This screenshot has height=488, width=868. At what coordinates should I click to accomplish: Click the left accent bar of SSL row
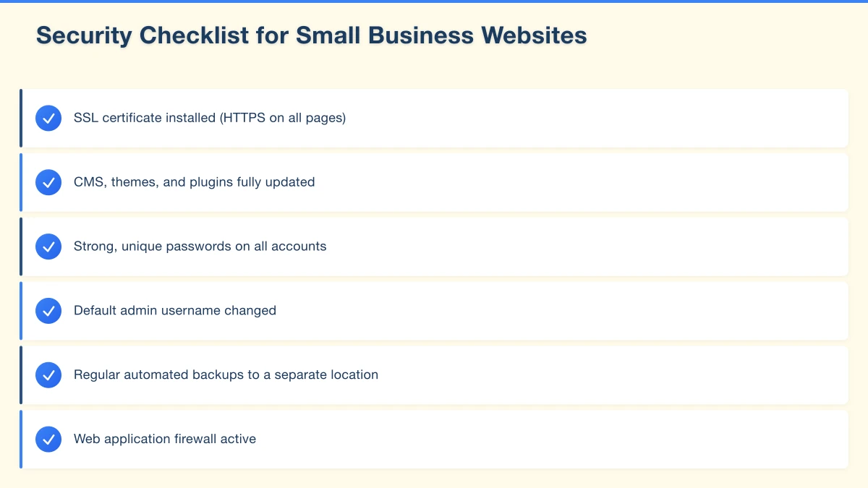pyautogui.click(x=21, y=118)
